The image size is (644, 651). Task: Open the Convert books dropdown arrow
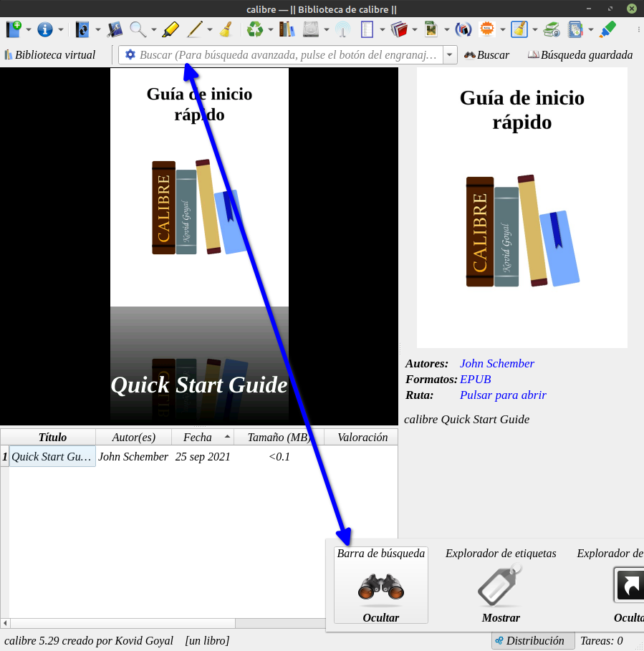[x=98, y=29]
